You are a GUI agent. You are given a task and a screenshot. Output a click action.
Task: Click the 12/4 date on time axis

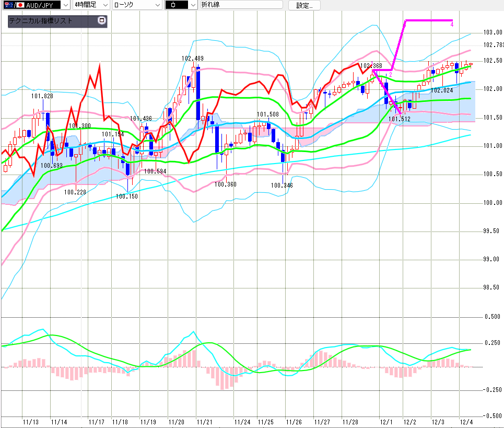[466, 422]
